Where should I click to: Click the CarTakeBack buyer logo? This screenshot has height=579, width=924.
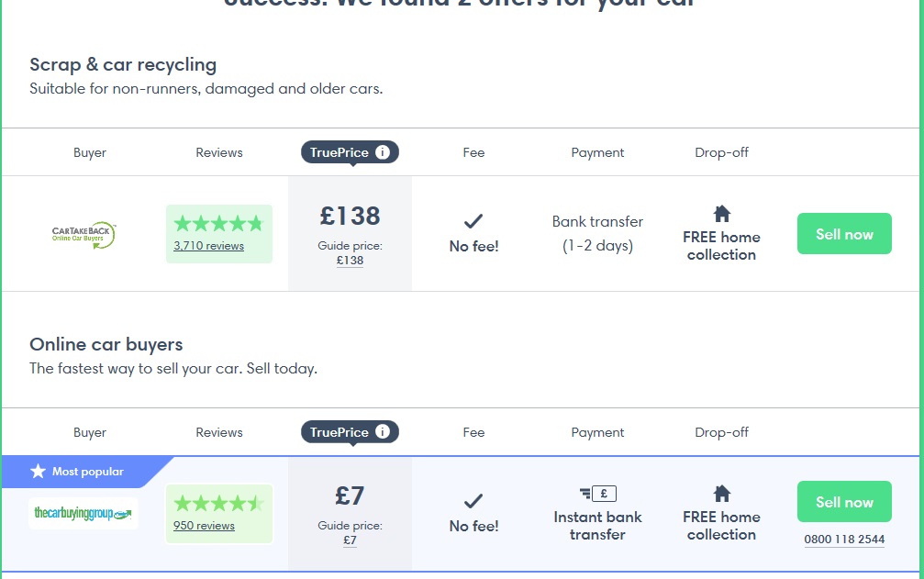click(x=83, y=235)
